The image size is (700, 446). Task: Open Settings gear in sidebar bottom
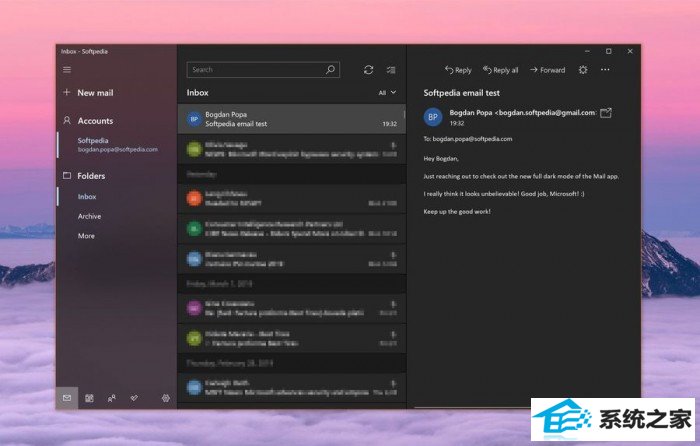pyautogui.click(x=166, y=398)
